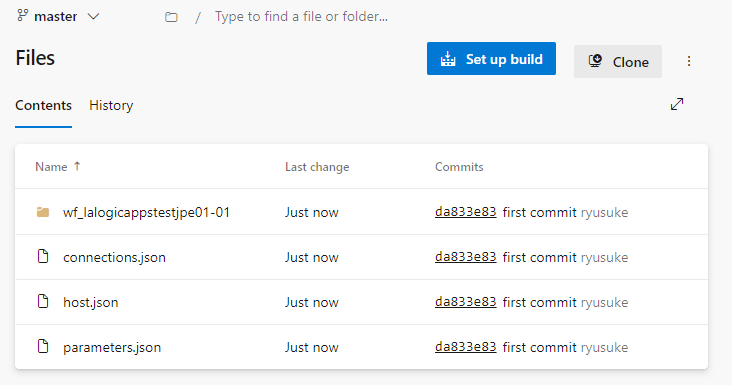Click the Set up build button
The image size is (732, 385).
pos(491,59)
